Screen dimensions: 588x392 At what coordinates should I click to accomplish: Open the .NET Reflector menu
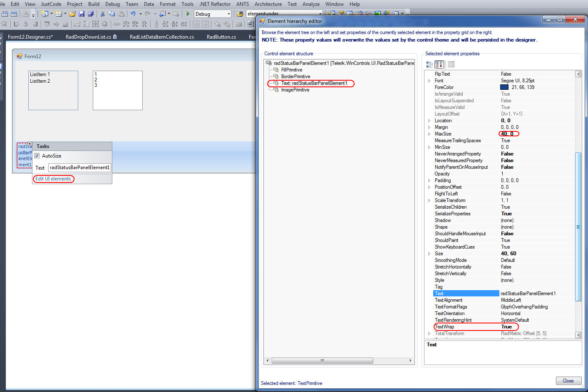point(215,4)
